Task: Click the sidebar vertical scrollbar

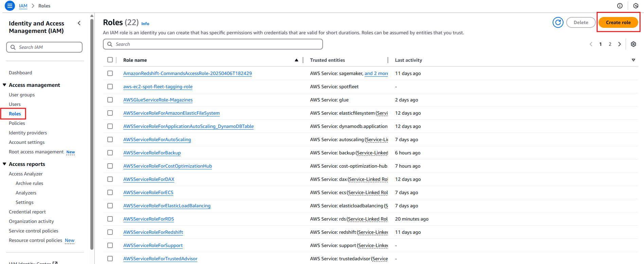Action: click(92, 134)
